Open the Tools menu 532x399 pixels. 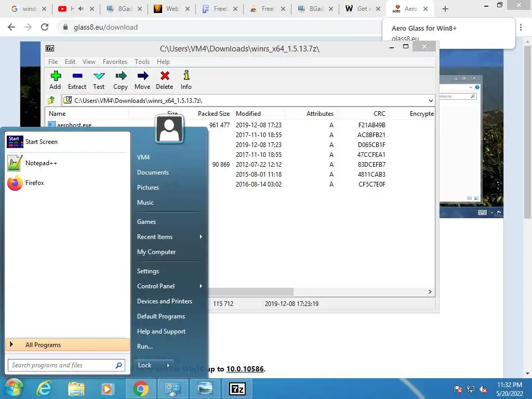(x=142, y=62)
